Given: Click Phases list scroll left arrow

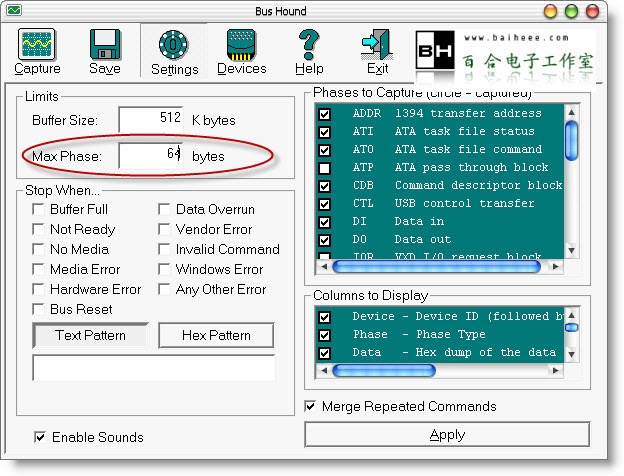Looking at the screenshot, I should 324,266.
